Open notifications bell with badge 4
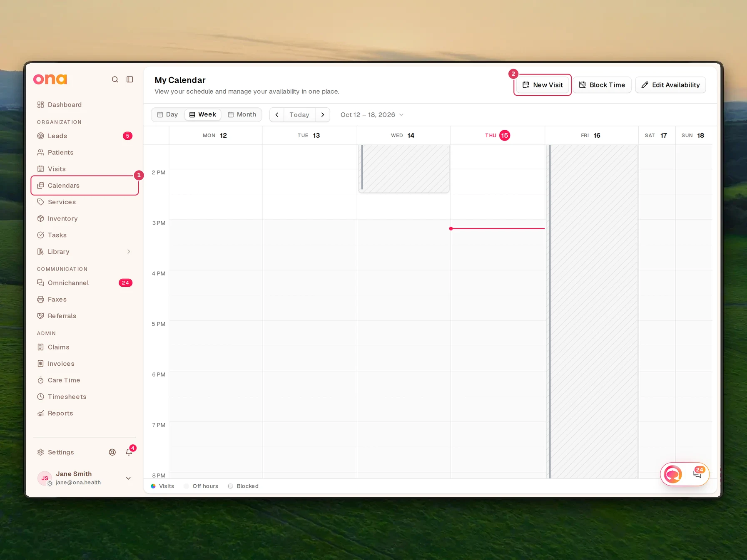 click(129, 452)
